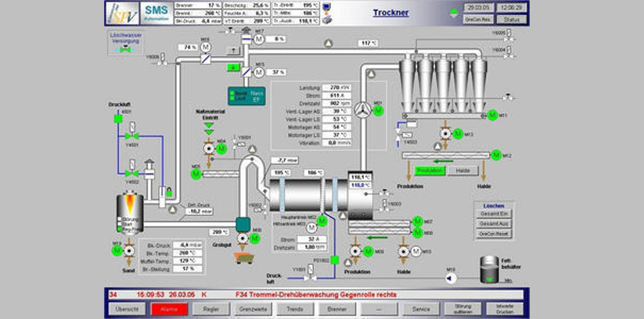Viewport: 644px width, 319px height.
Task: Click pump M18 near Fettbehälter
Action: click(x=451, y=279)
